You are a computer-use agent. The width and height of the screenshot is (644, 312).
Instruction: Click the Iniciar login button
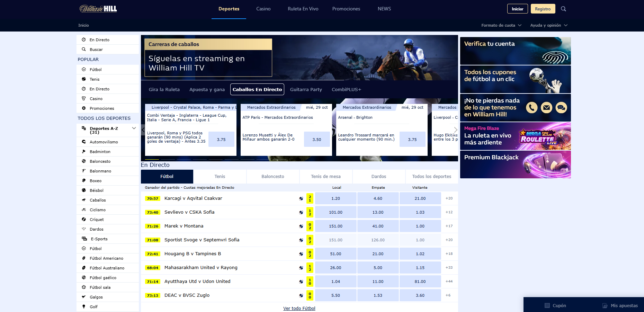click(x=518, y=9)
